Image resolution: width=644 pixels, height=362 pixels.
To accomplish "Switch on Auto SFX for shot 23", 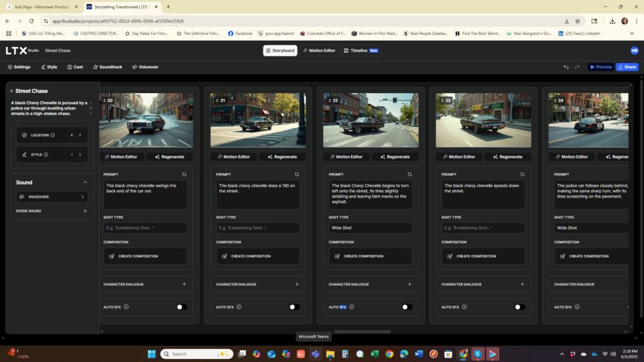I will [519, 307].
